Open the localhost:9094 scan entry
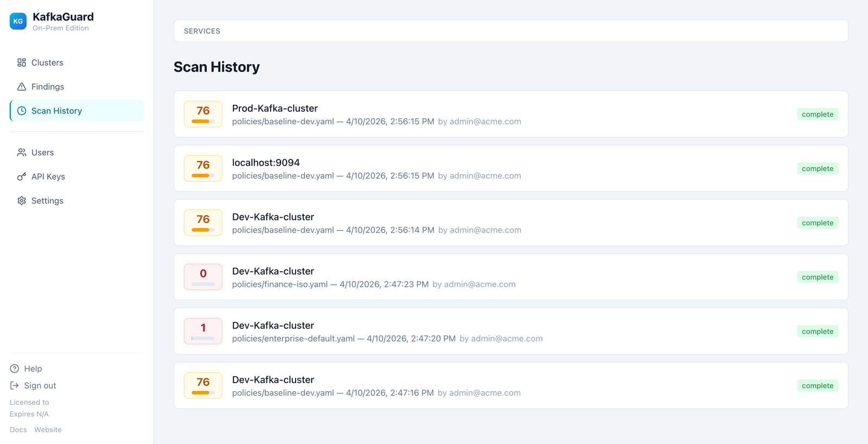Image resolution: width=868 pixels, height=444 pixels. point(266,163)
